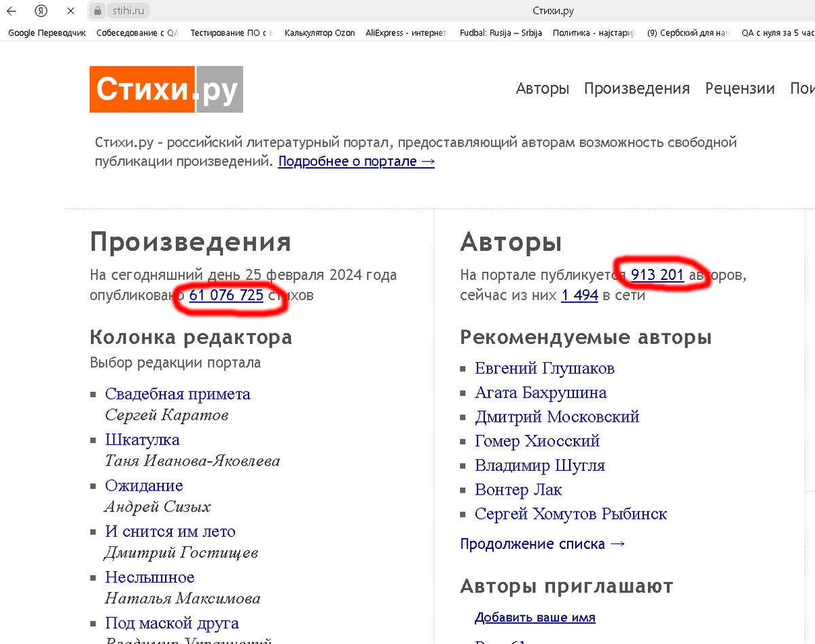
Task: Open the Подробнее о портале link
Action: (x=356, y=161)
